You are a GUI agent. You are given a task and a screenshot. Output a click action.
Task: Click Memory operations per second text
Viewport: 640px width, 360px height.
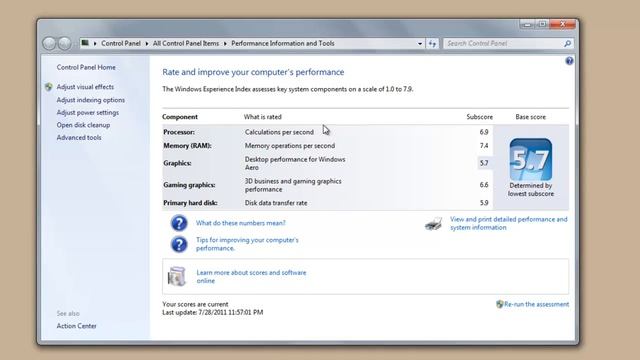point(290,146)
